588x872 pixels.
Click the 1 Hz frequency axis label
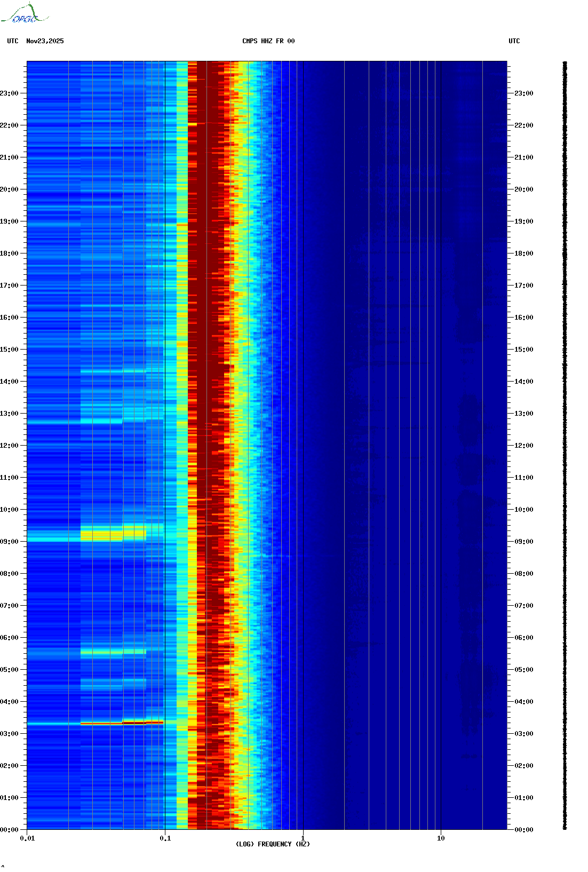click(303, 838)
